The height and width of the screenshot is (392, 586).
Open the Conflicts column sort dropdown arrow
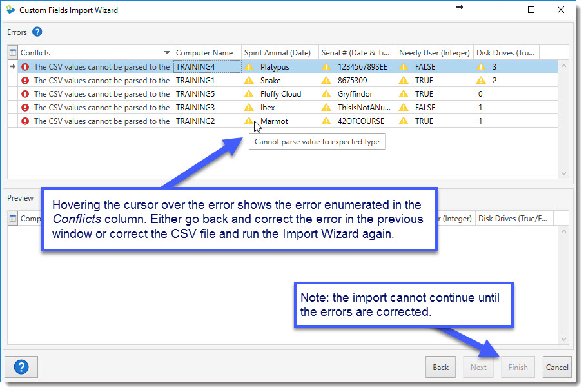click(167, 53)
